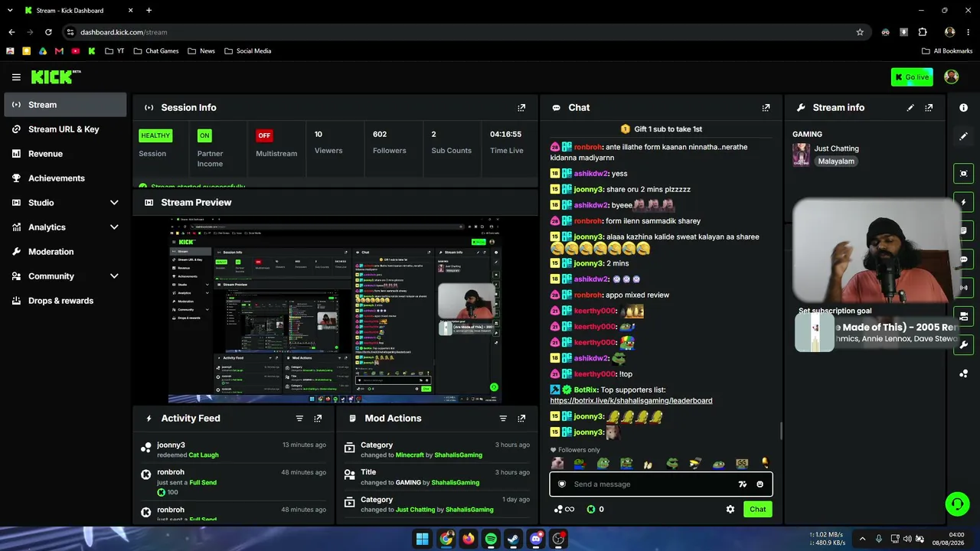Pop out the Mod Actions panel
980x551 pixels.
pos(521,419)
